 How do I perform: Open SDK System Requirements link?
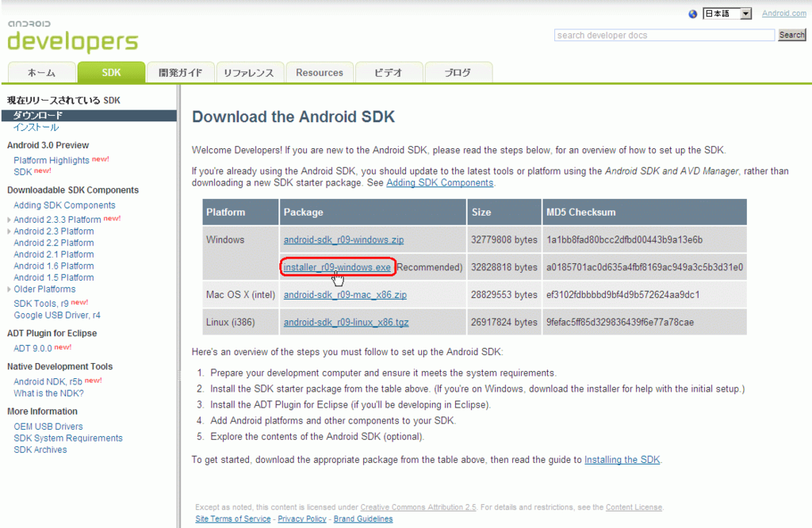(68, 438)
